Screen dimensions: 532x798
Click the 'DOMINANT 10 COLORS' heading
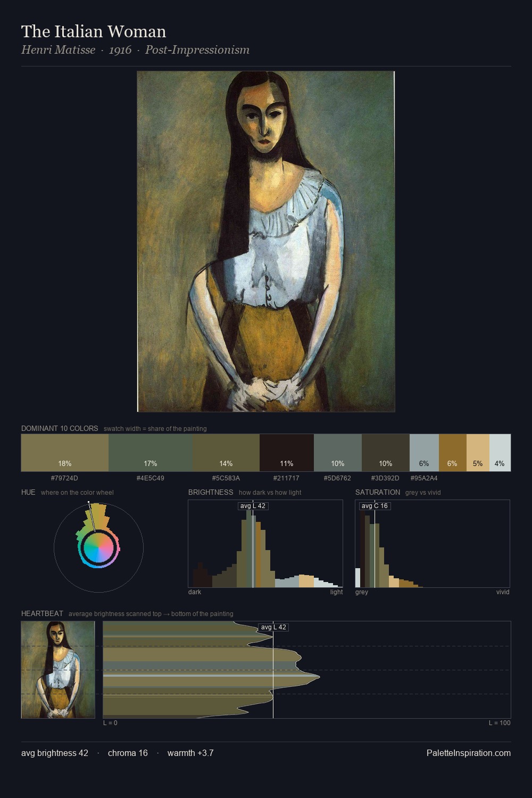click(60, 428)
